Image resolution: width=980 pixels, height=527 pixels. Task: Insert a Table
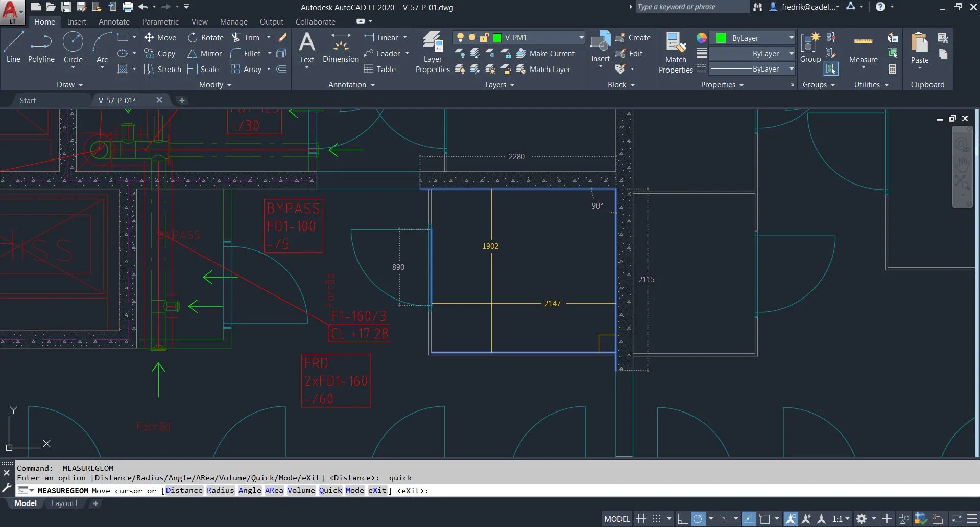381,69
